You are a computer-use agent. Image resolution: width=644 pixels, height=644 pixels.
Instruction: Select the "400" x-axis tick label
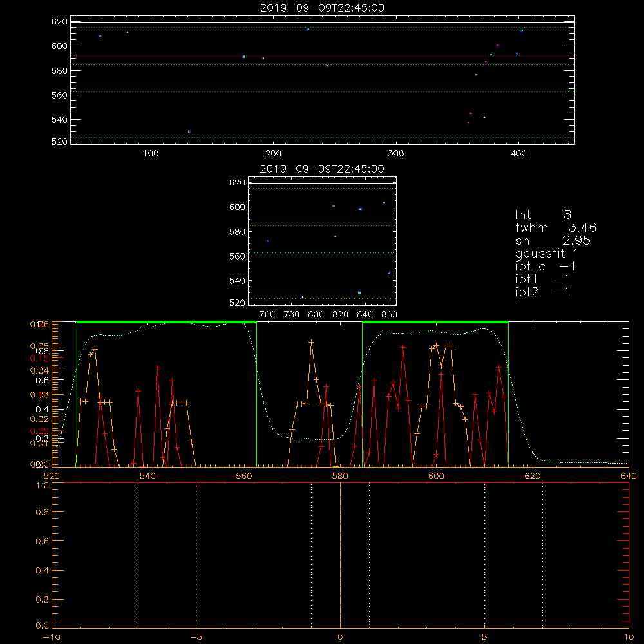click(x=518, y=154)
